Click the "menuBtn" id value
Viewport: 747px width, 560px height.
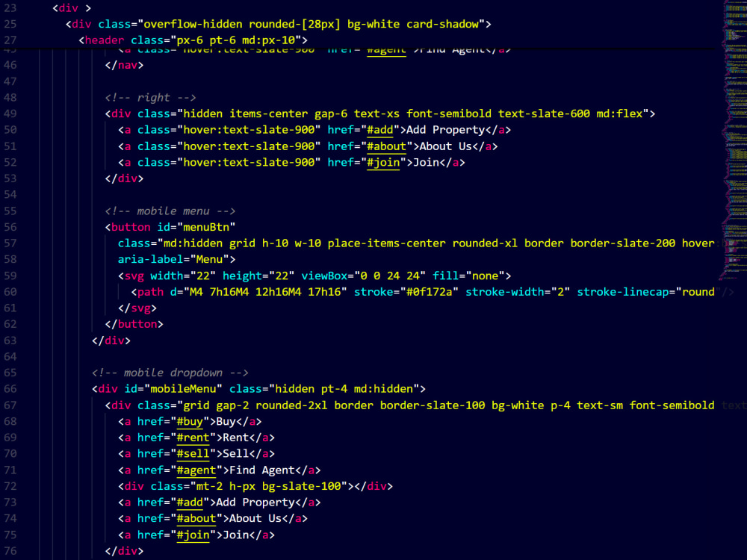206,227
